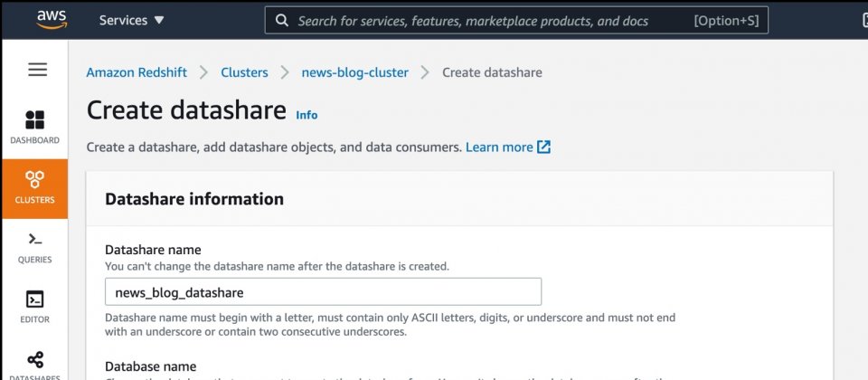Open the Learn more link
The height and width of the screenshot is (380, 868).
coord(499,147)
